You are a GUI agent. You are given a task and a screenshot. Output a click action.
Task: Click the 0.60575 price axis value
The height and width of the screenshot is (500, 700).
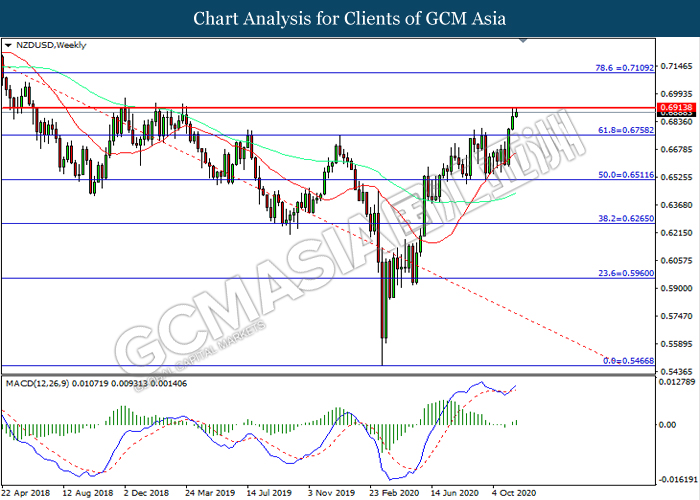tap(677, 260)
